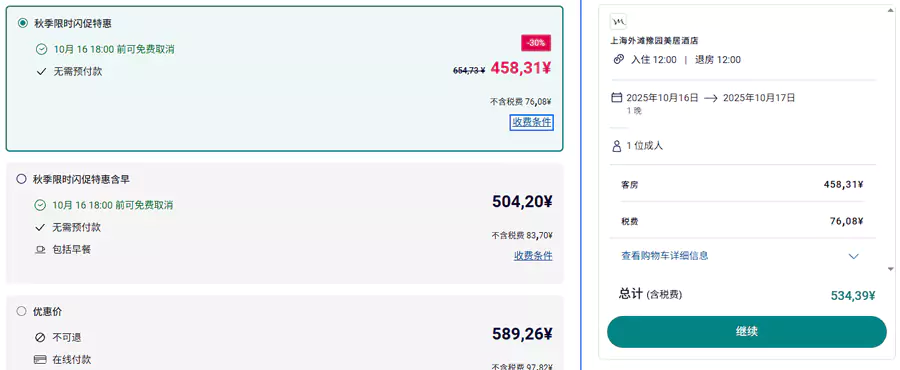Click the calendar icon next to stay dates
This screenshot has height=370, width=900.
[617, 98]
